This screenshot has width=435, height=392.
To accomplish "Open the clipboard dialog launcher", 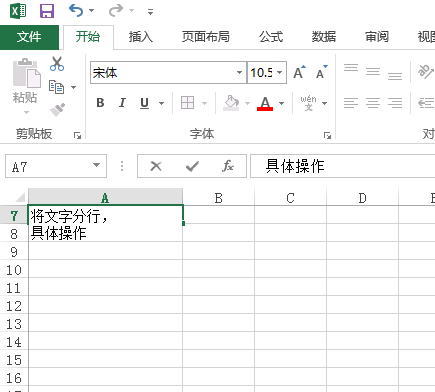I will [x=78, y=135].
